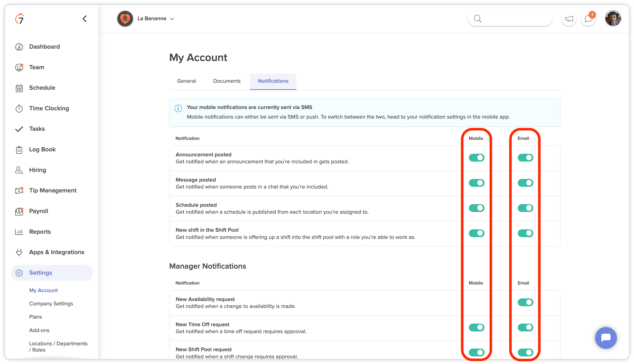Open Plans submenu link
Image resolution: width=634 pixels, height=364 pixels.
(x=35, y=317)
